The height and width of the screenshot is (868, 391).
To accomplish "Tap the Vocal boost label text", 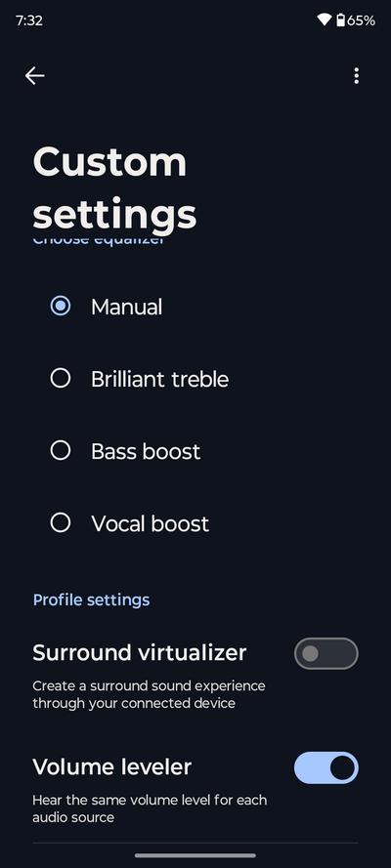I will tap(151, 523).
